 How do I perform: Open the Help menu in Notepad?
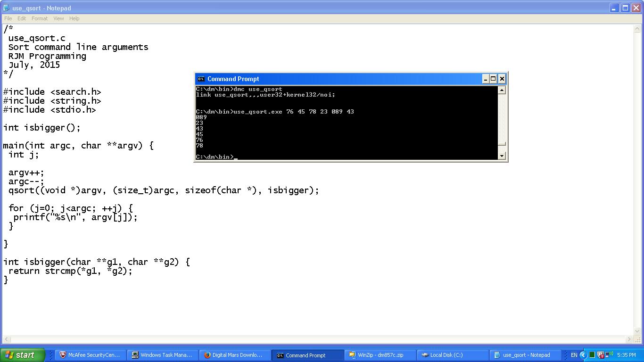click(74, 18)
